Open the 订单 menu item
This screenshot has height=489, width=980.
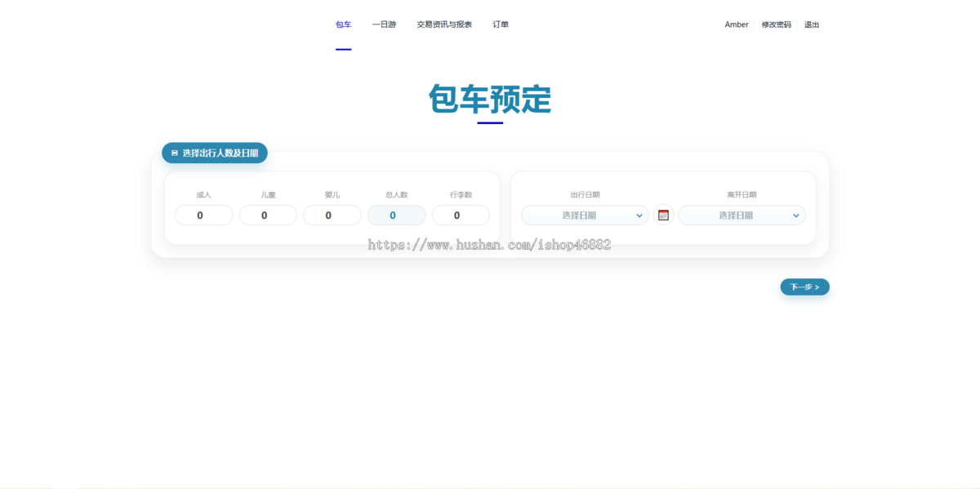point(501,24)
